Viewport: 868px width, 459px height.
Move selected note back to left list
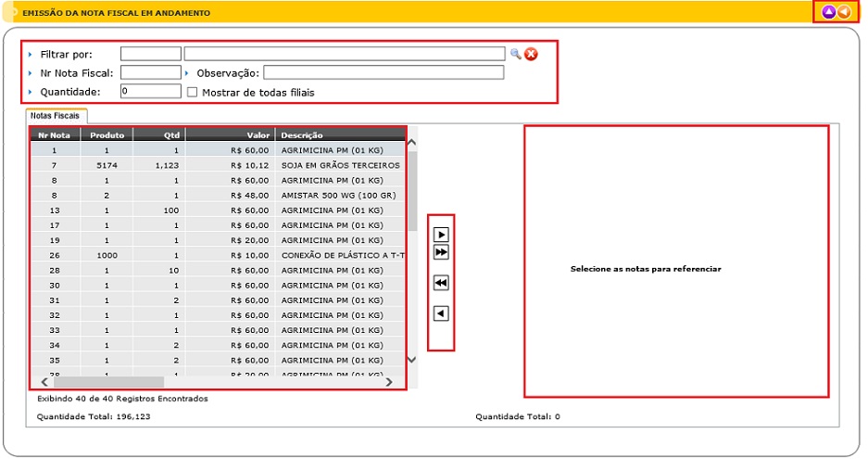[442, 313]
